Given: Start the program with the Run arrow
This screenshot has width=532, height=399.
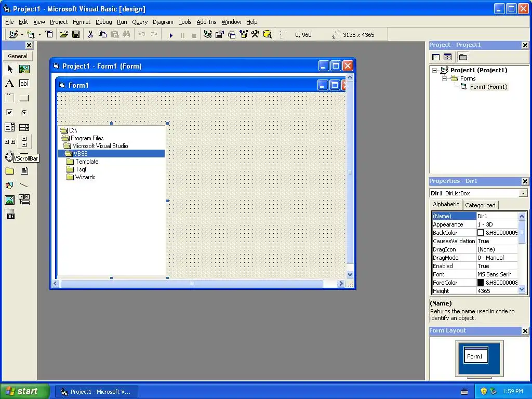Looking at the screenshot, I should click(x=171, y=35).
